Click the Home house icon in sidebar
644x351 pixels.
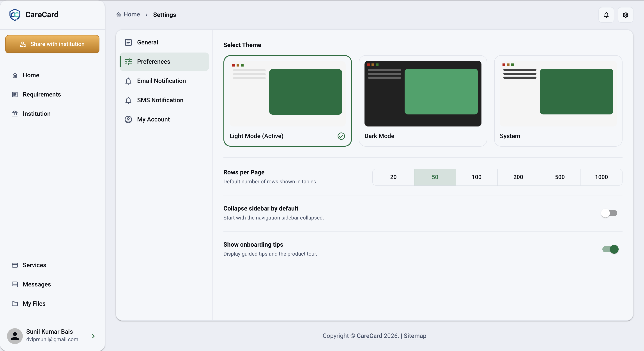[15, 75]
